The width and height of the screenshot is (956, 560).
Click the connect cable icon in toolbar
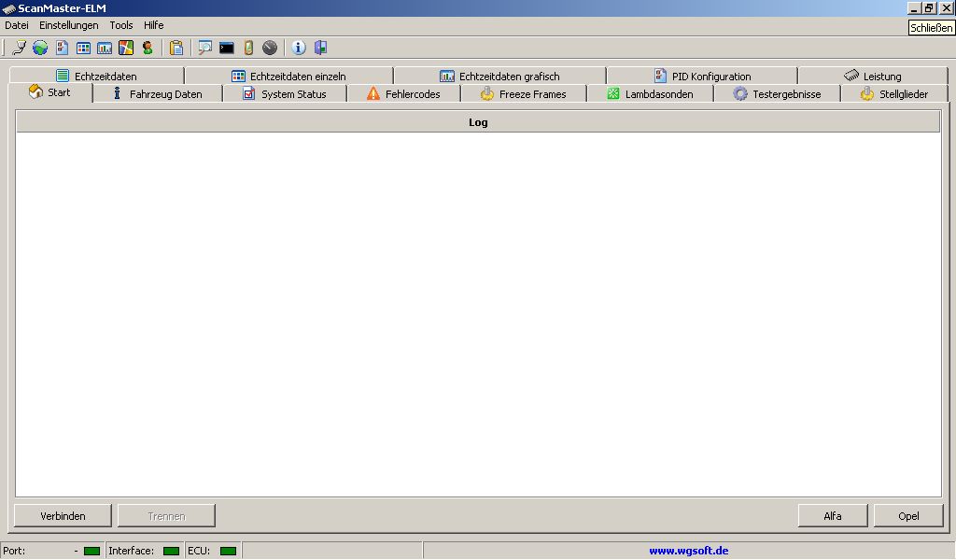pyautogui.click(x=19, y=48)
